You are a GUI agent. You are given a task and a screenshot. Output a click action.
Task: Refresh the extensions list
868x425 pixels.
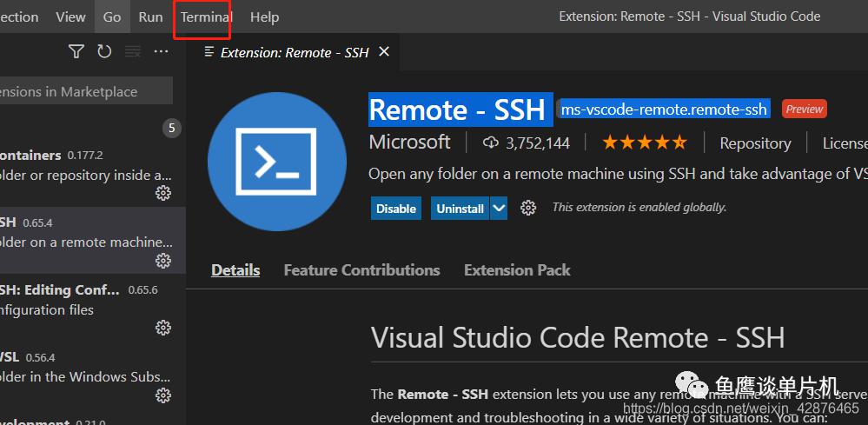[x=104, y=51]
